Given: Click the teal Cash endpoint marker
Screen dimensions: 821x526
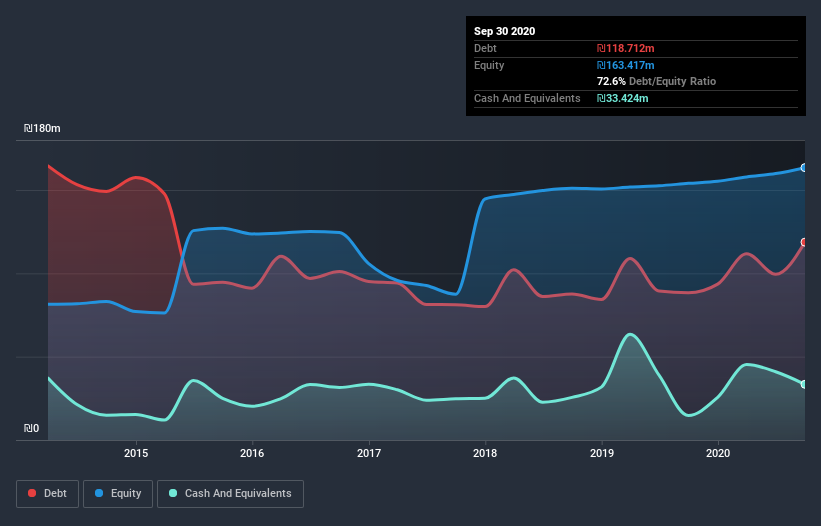Looking at the screenshot, I should click(804, 384).
